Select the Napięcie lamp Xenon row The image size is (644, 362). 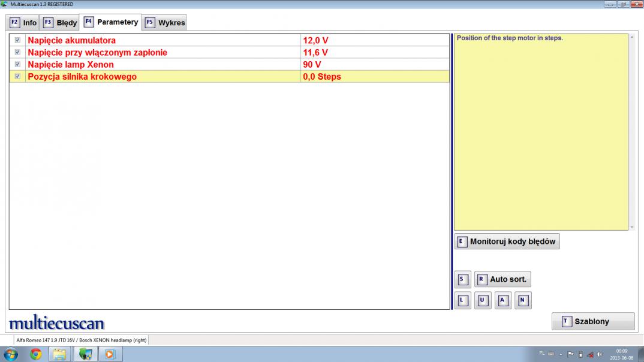coord(229,65)
